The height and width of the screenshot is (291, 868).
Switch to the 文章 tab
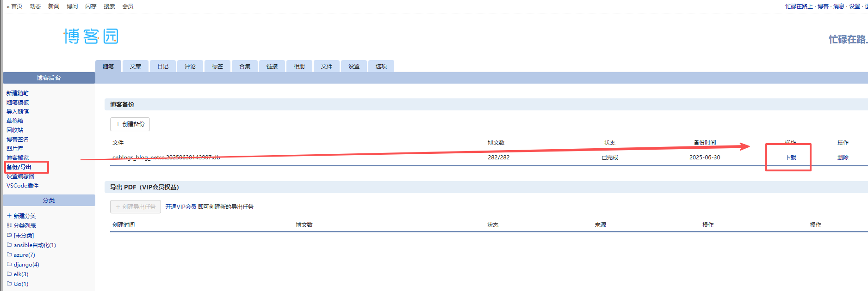pyautogui.click(x=136, y=67)
